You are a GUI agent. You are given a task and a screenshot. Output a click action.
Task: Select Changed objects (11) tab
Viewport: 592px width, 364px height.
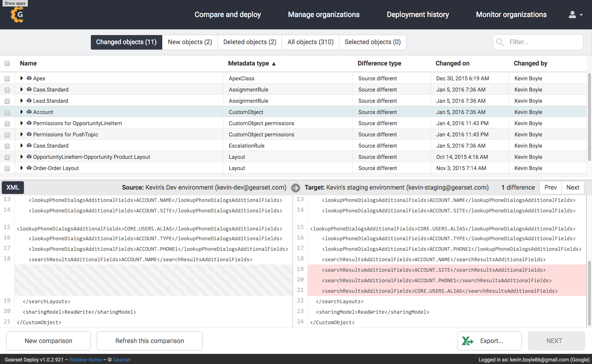(x=126, y=42)
